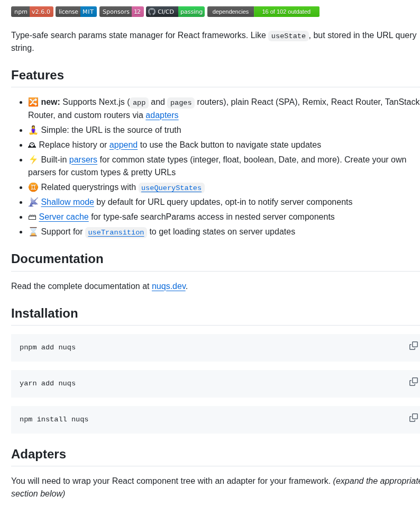The width and height of the screenshot is (420, 505).
Task: Open the parsers link
Action: coord(83,160)
